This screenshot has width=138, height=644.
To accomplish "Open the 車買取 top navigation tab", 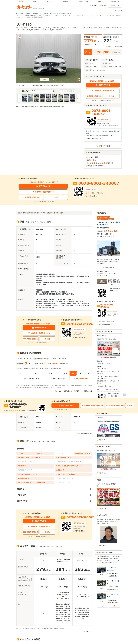I will pyautogui.click(x=99, y=2).
